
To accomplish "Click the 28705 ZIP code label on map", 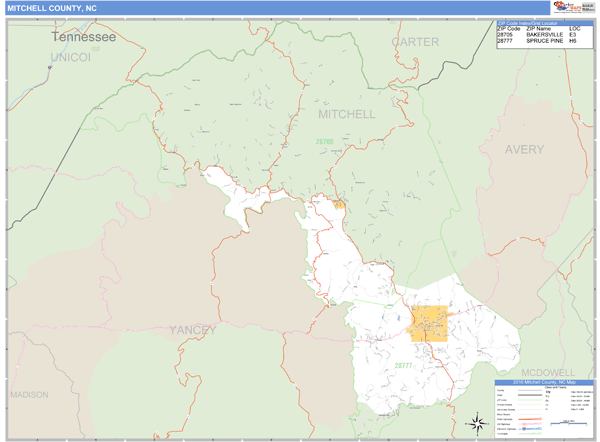I will (x=324, y=141).
